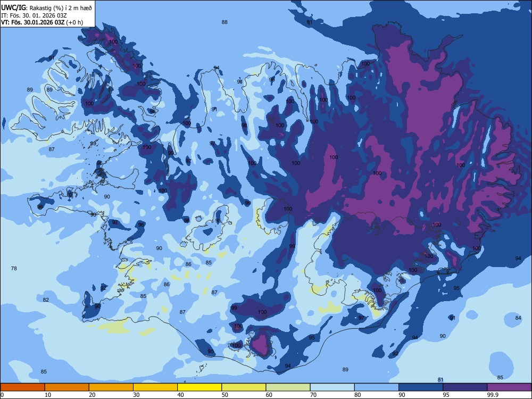Viewport: 532px width, 399px height.
Task: Select the yellow-orange 30–40 legend swatch
Action: [x=155, y=387]
